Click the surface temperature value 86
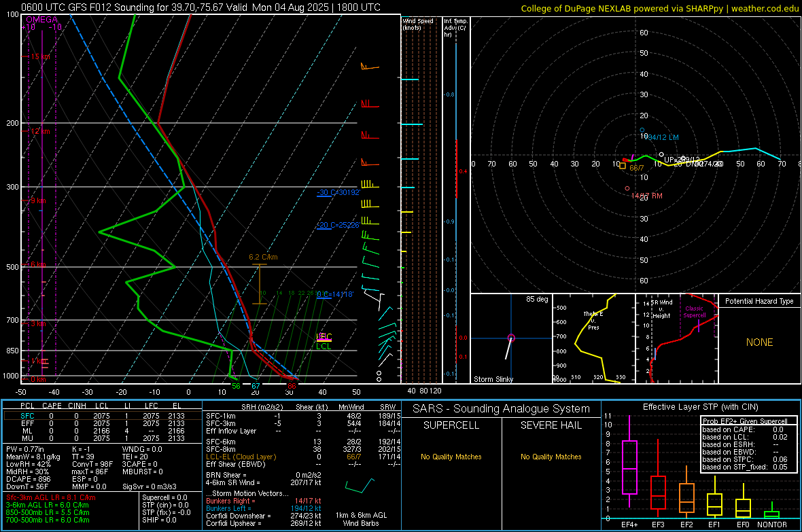Image resolution: width=802 pixels, height=532 pixels. (292, 386)
